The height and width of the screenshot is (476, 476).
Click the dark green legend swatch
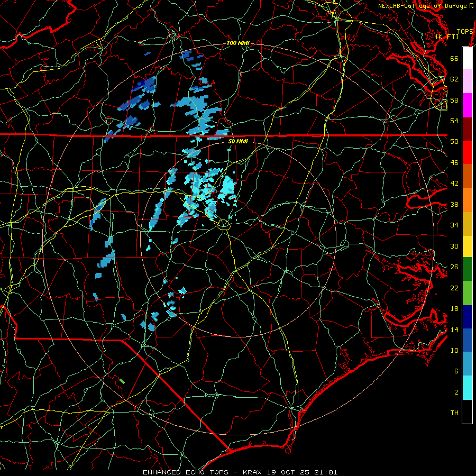(x=467, y=269)
